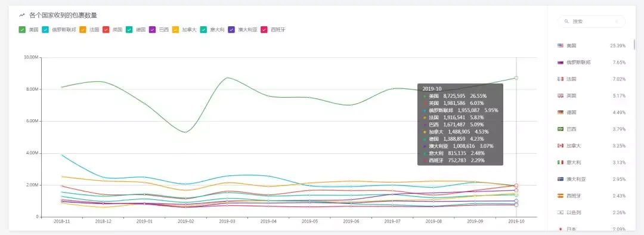The width and height of the screenshot is (644, 235).
Task: Click the tooltip header 2019-10
Action: point(432,88)
